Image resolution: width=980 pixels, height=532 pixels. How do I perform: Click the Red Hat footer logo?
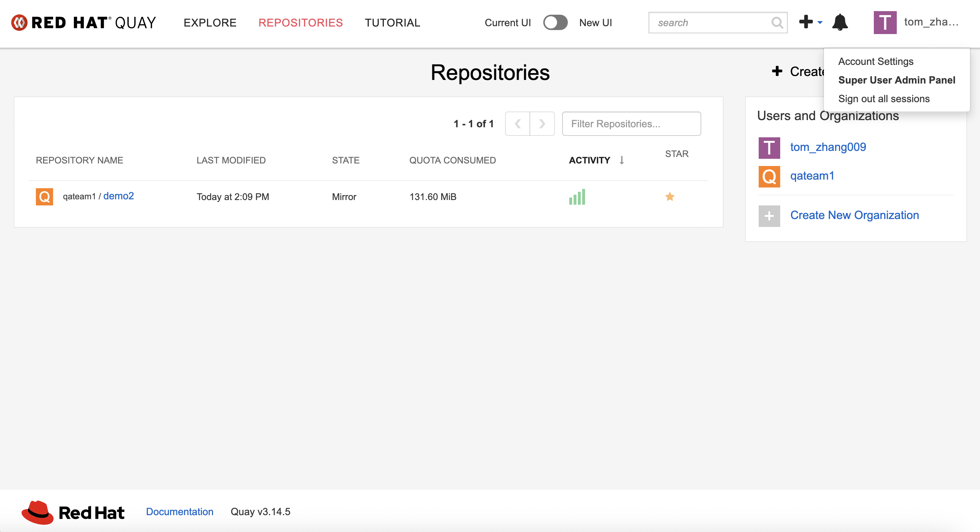click(x=73, y=512)
